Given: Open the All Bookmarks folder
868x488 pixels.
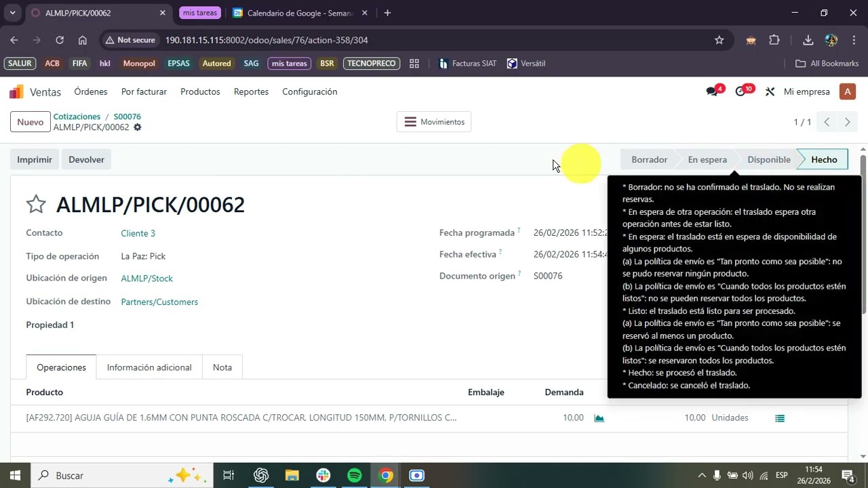Looking at the screenshot, I should (827, 63).
